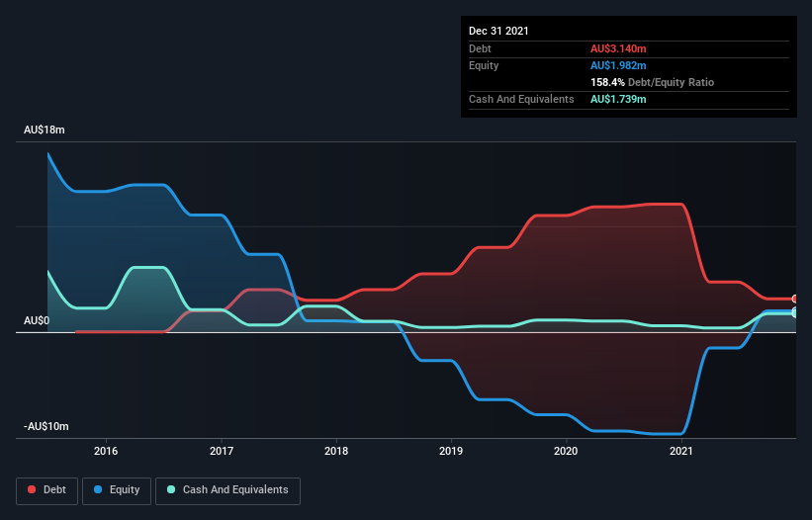Toggle the Cash And Equivalents legend button

(x=227, y=490)
